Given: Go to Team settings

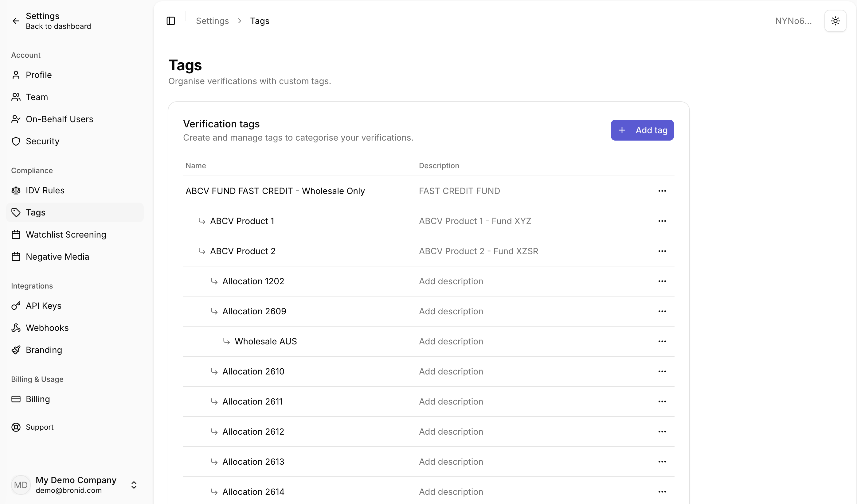Looking at the screenshot, I should (75, 97).
